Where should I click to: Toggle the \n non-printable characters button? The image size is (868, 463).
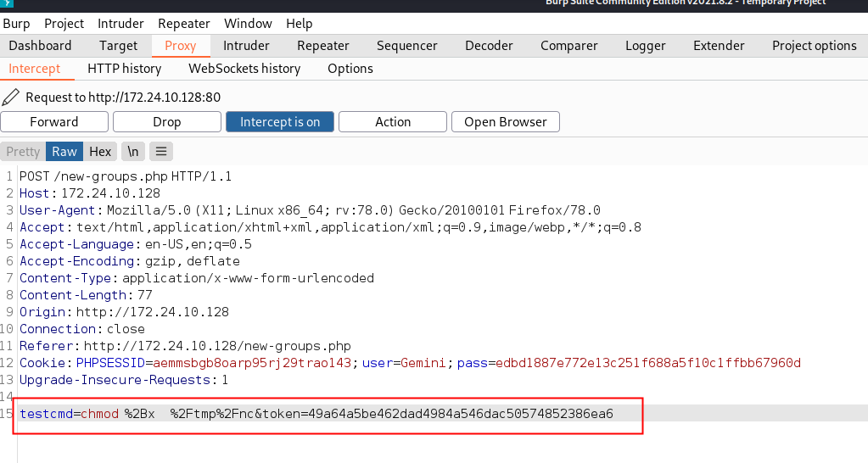pos(133,152)
